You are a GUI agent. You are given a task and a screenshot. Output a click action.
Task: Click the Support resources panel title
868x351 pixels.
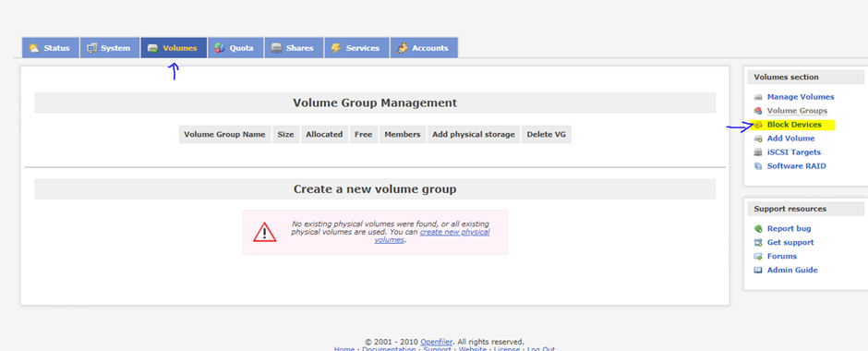790,209
